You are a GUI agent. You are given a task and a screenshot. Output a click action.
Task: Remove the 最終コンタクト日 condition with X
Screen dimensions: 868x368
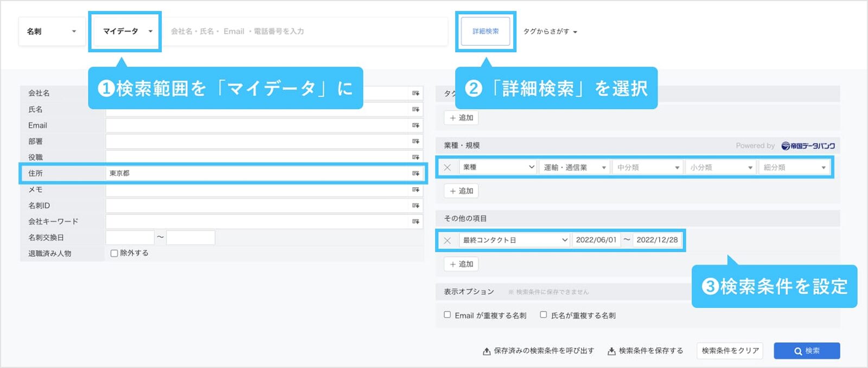448,240
